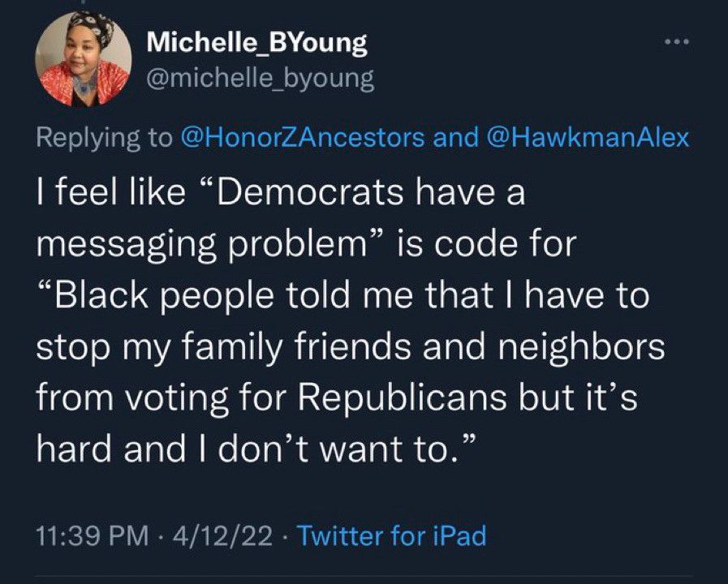Open the Michelle_BYoung display name profile link

(256, 44)
